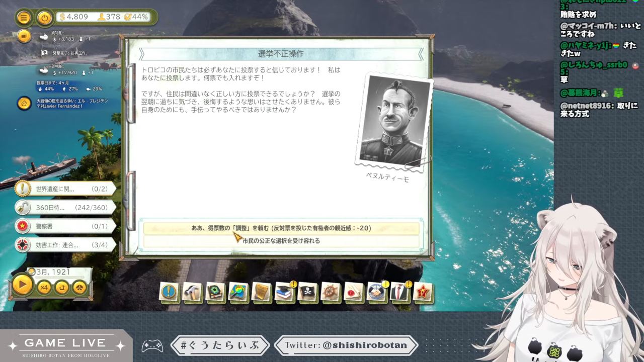
Task: Open the suit and tie icon
Action: [399, 292]
